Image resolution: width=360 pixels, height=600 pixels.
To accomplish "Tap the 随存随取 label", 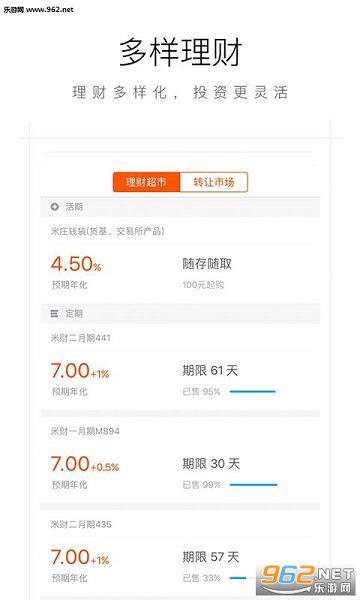I will [x=207, y=264].
